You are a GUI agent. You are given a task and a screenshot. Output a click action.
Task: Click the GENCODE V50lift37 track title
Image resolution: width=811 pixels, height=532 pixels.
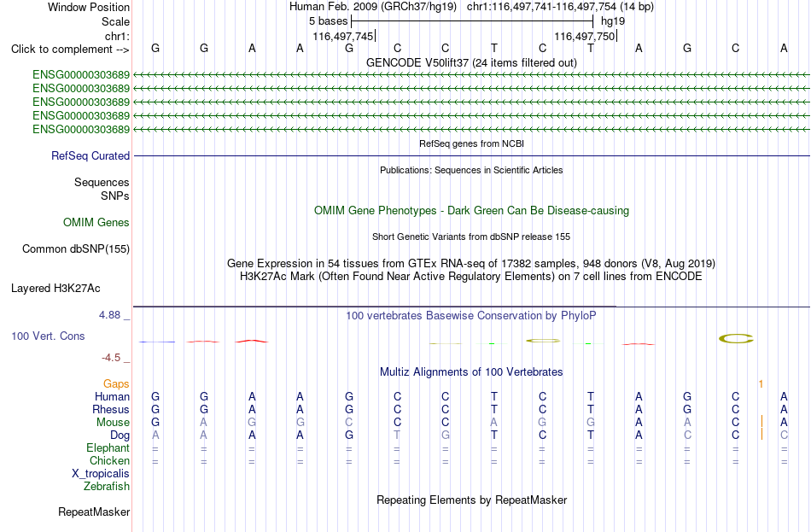click(x=471, y=62)
